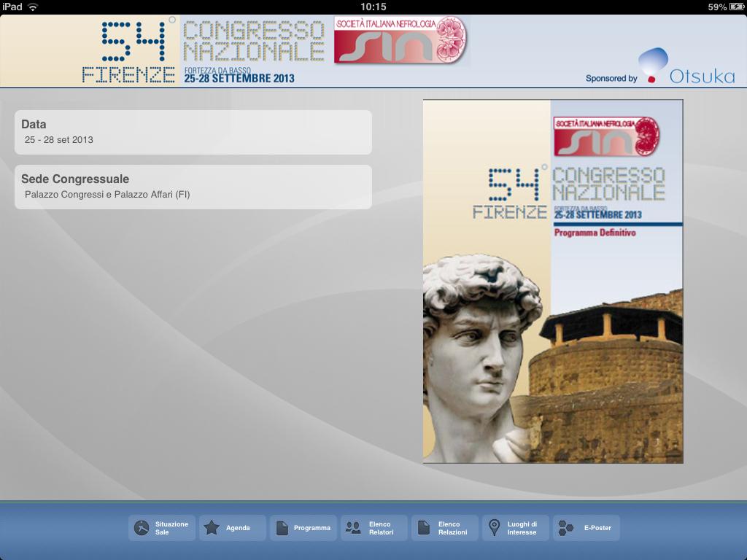
Task: Open the Elenco Relazioni tab
Action: [x=444, y=528]
